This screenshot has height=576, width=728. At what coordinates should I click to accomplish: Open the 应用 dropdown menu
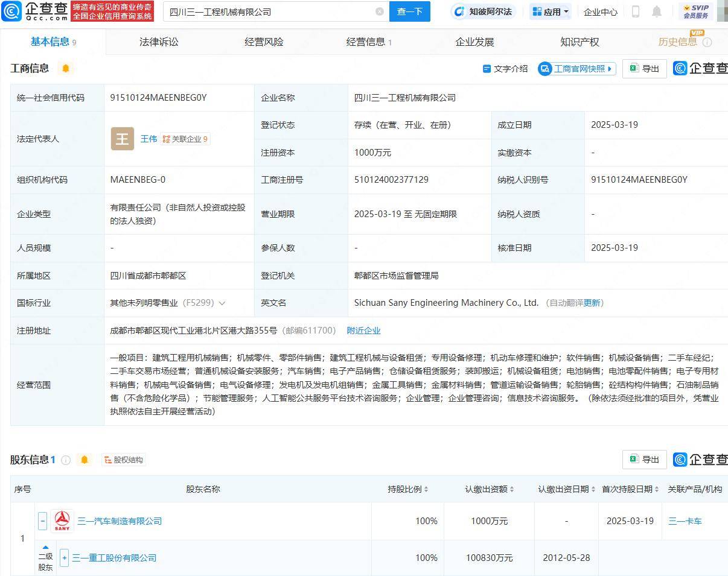point(550,11)
